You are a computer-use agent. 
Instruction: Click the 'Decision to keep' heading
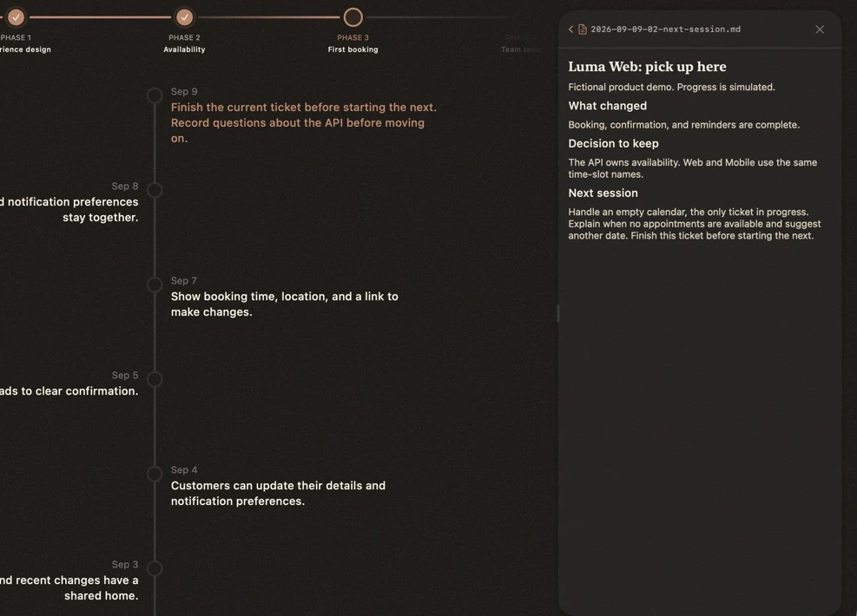613,144
